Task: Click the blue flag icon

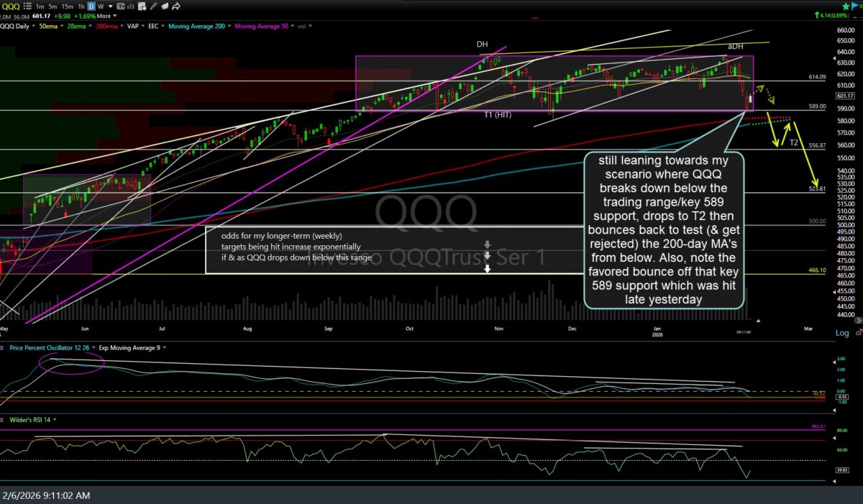Action: 855,5
